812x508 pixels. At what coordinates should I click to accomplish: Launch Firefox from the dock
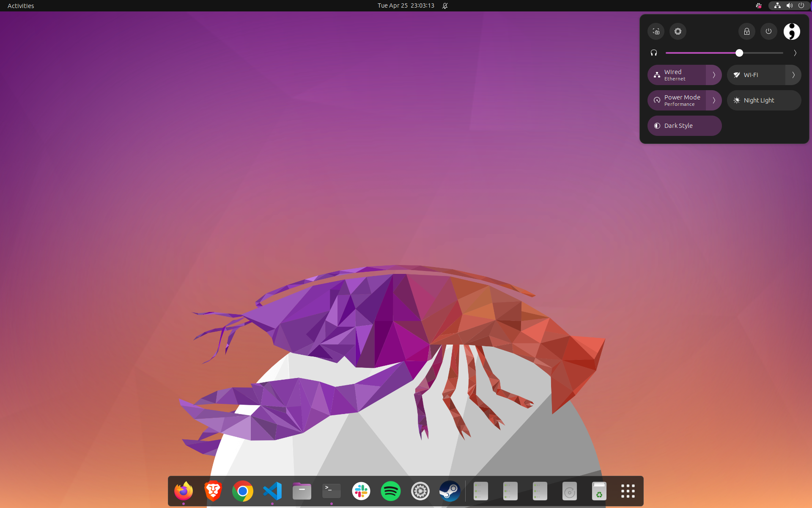184,491
